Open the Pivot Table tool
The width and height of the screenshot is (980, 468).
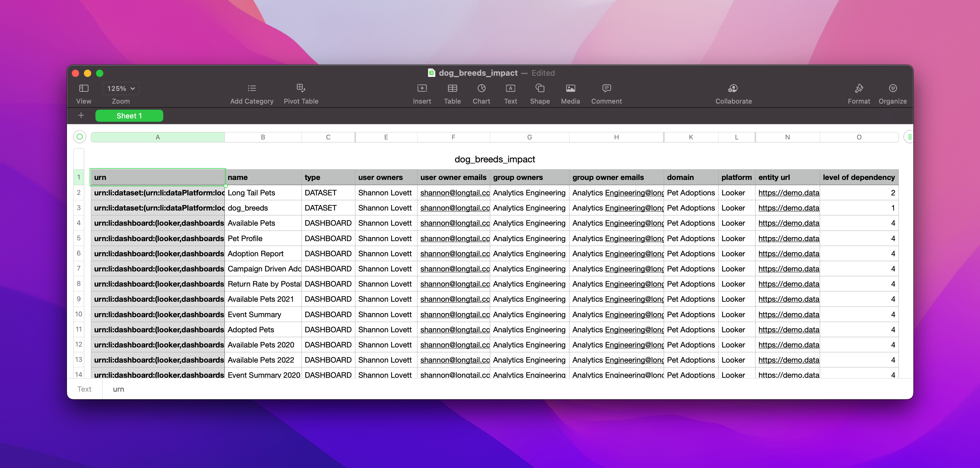301,88
